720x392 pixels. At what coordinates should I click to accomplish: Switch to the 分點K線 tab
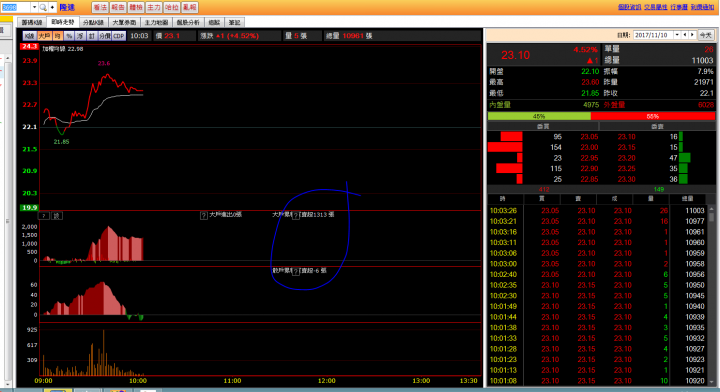[x=93, y=22]
